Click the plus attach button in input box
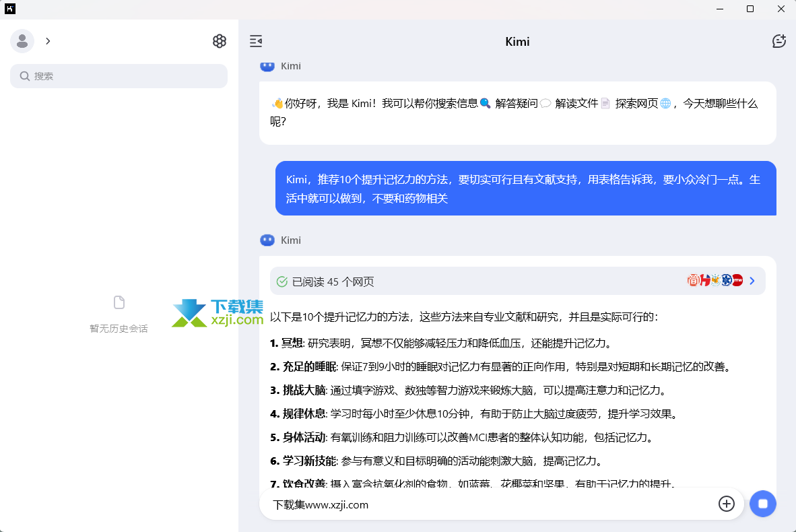The width and height of the screenshot is (796, 532). coord(727,504)
